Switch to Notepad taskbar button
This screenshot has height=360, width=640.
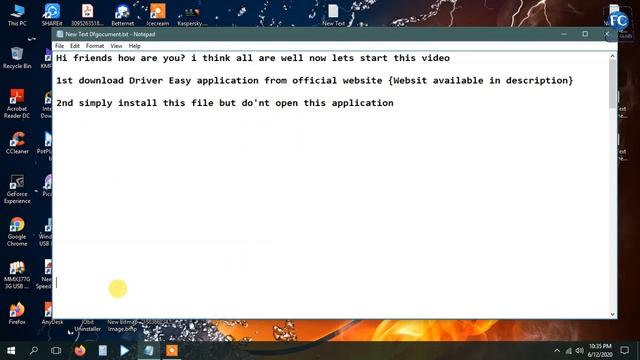point(149,351)
